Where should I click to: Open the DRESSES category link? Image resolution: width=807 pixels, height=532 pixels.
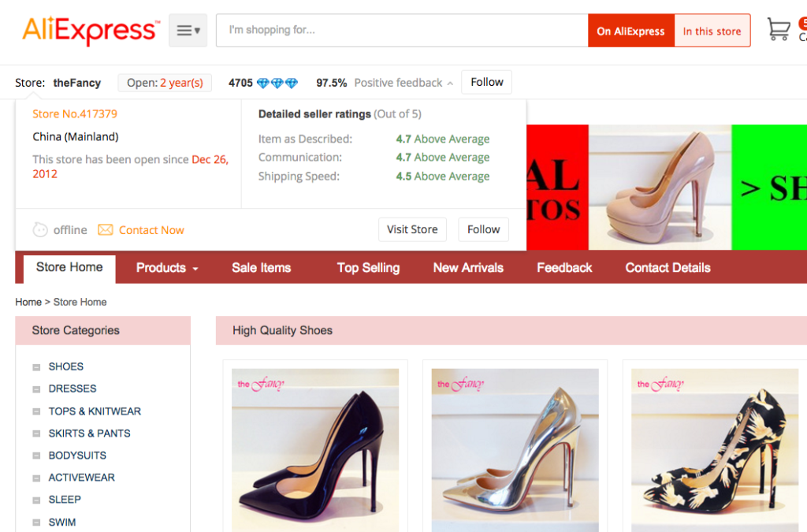[73, 389]
